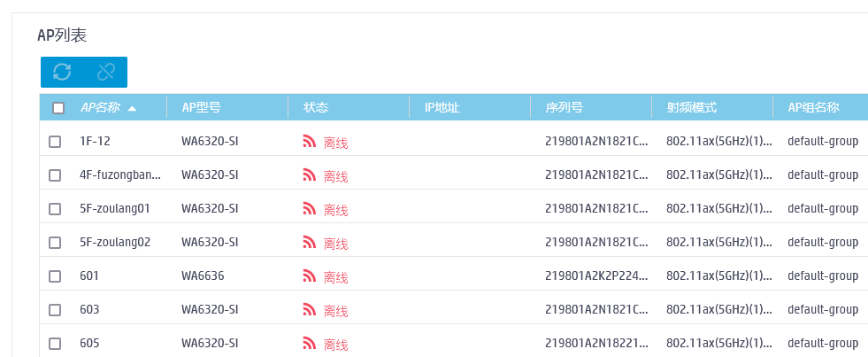Check the box for AP 1F-12
The image size is (868, 357).
point(55,142)
